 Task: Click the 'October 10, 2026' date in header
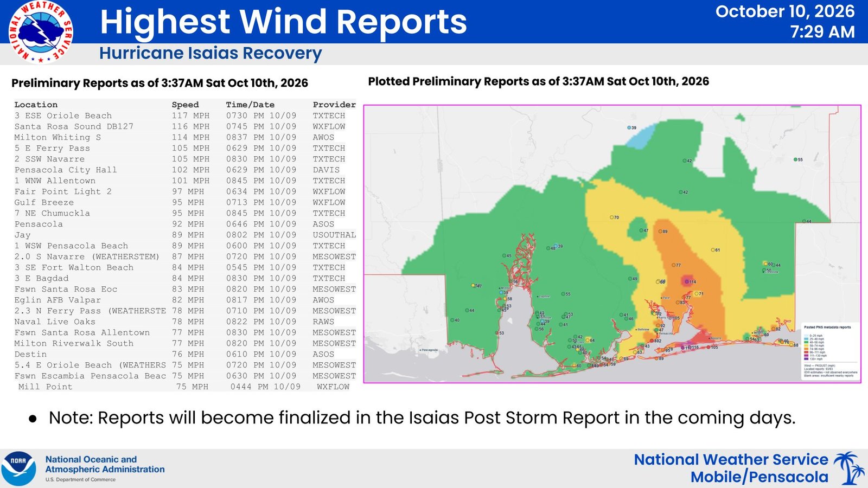[785, 11]
